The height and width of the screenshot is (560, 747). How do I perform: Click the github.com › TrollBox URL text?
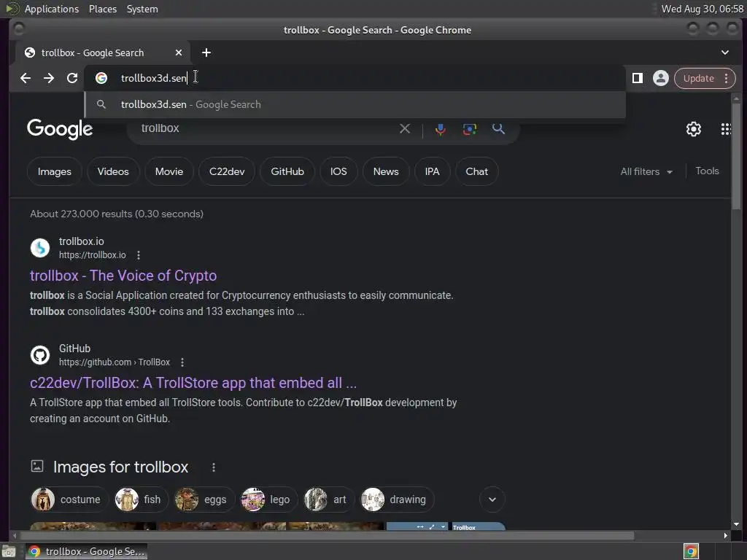click(115, 362)
